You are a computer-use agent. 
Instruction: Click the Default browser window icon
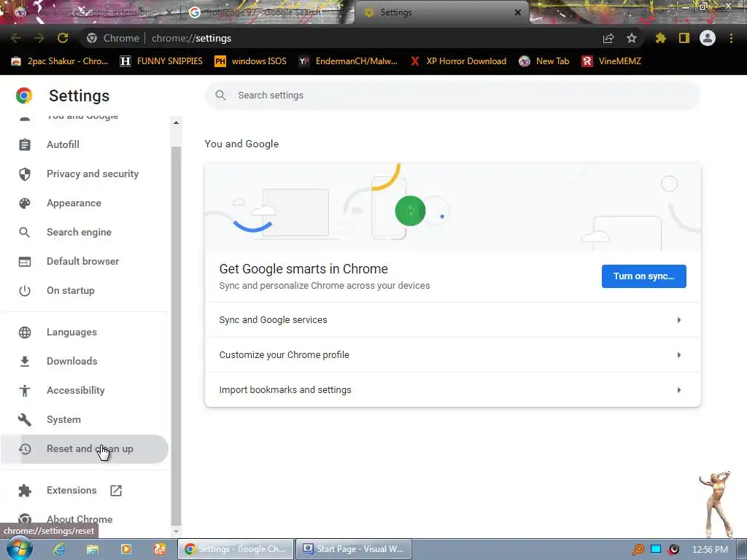point(25,262)
